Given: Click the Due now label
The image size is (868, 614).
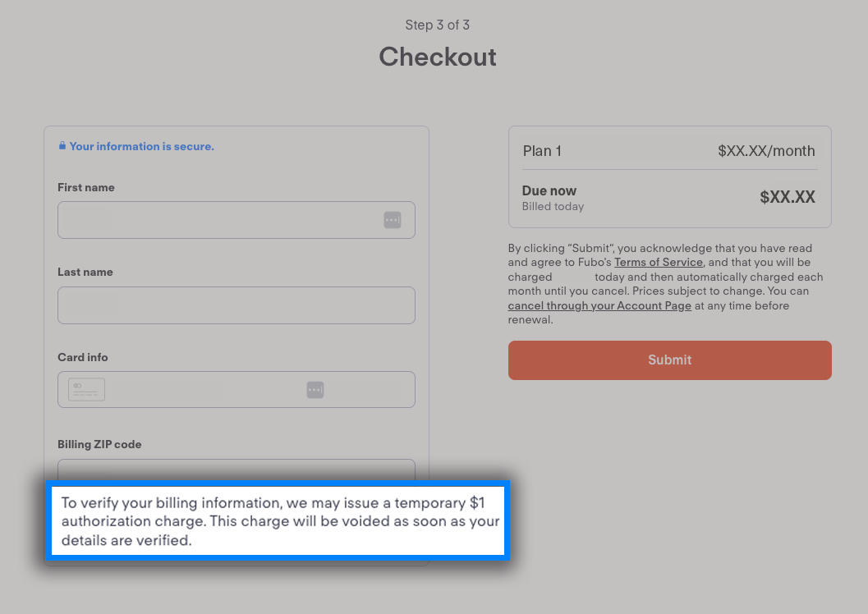Looking at the screenshot, I should [549, 191].
